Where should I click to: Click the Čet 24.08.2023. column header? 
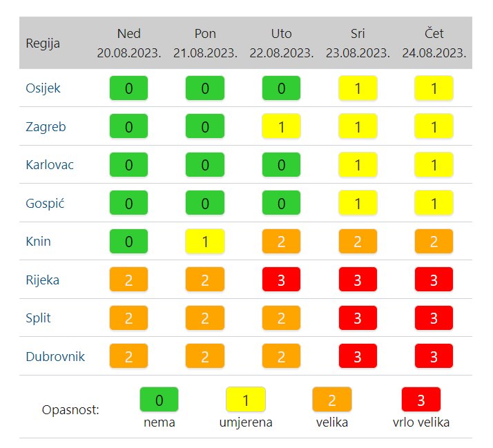tap(434, 43)
